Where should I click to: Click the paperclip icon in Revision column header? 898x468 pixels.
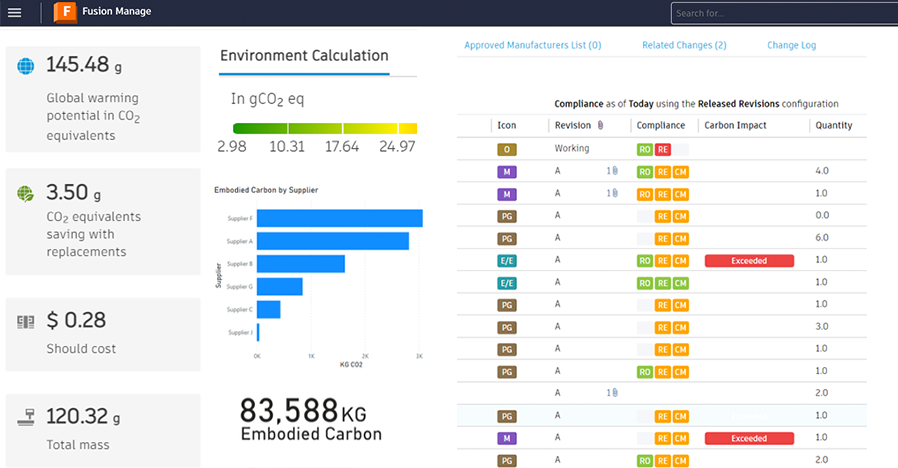[x=601, y=125]
